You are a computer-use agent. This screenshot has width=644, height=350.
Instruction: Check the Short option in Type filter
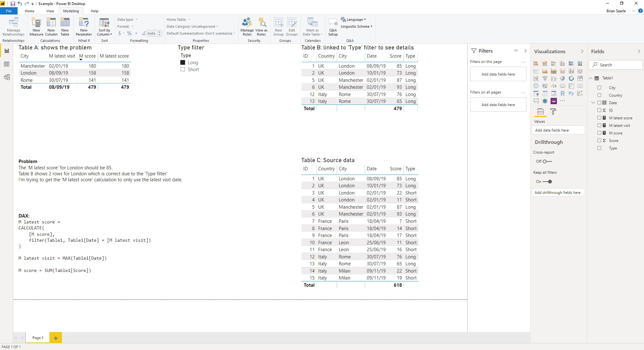[183, 70]
